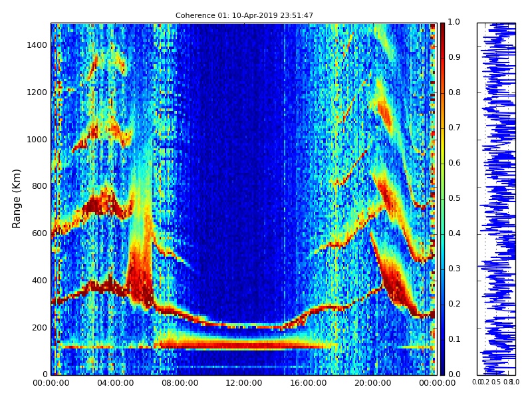Click the plot title 'Coherence 01: 10-Apr-2019 23:51:47'

244,15
